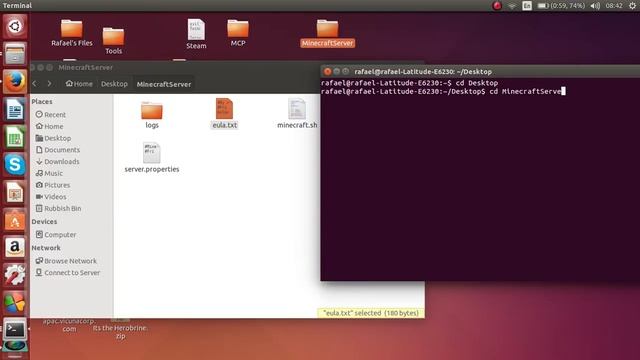Open Videos in Places sidebar
Viewport: 640px width, 360px height.
click(51, 197)
